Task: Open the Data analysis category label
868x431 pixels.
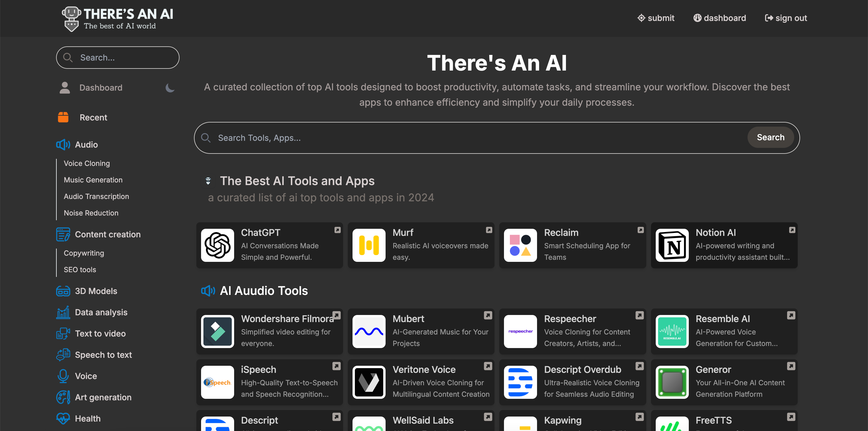Action: pyautogui.click(x=101, y=312)
